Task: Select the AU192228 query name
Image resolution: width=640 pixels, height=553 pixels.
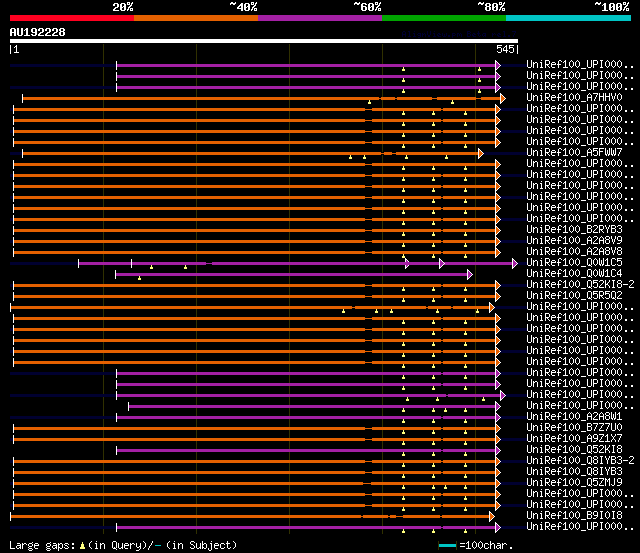Action: tap(38, 32)
